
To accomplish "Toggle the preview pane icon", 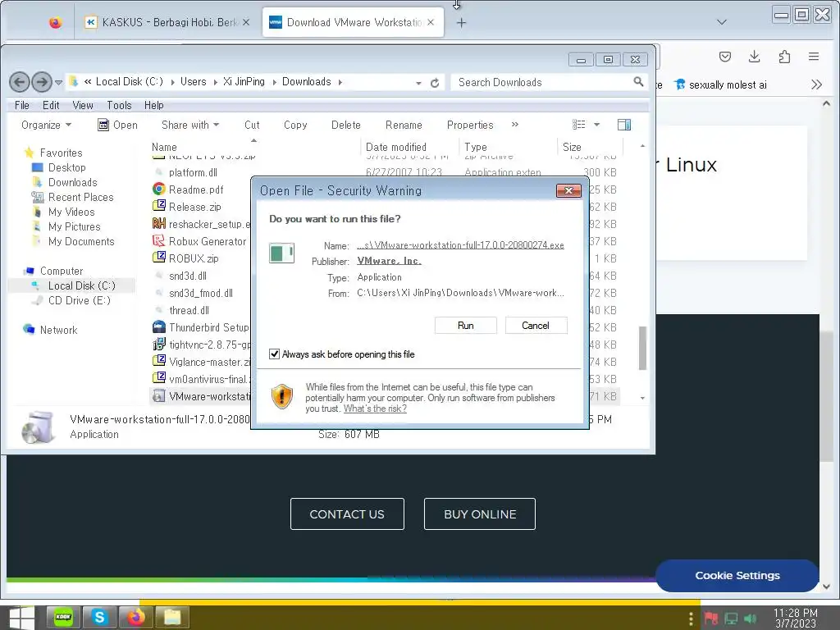I will (x=624, y=125).
